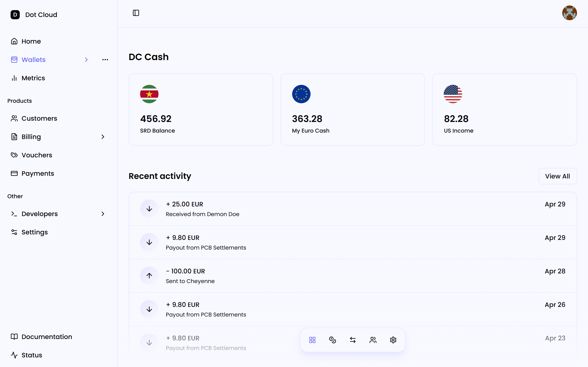Expand the Developers section chevron
The width and height of the screenshot is (588, 367).
(x=103, y=214)
